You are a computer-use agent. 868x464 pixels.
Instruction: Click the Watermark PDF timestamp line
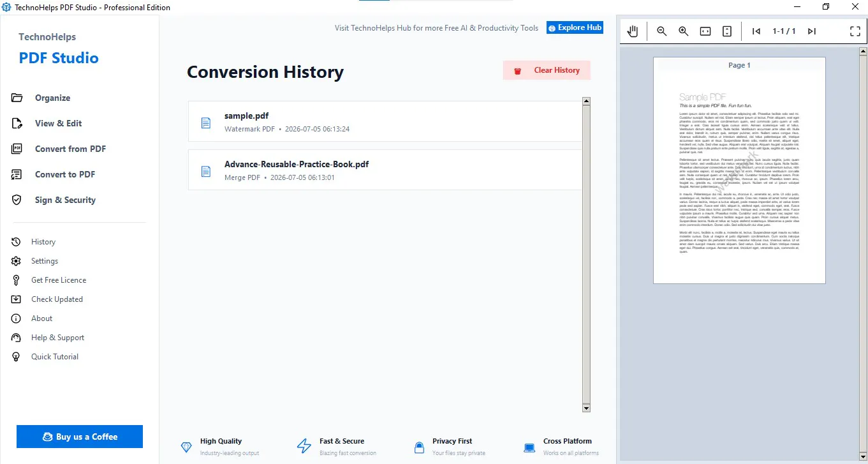(287, 129)
